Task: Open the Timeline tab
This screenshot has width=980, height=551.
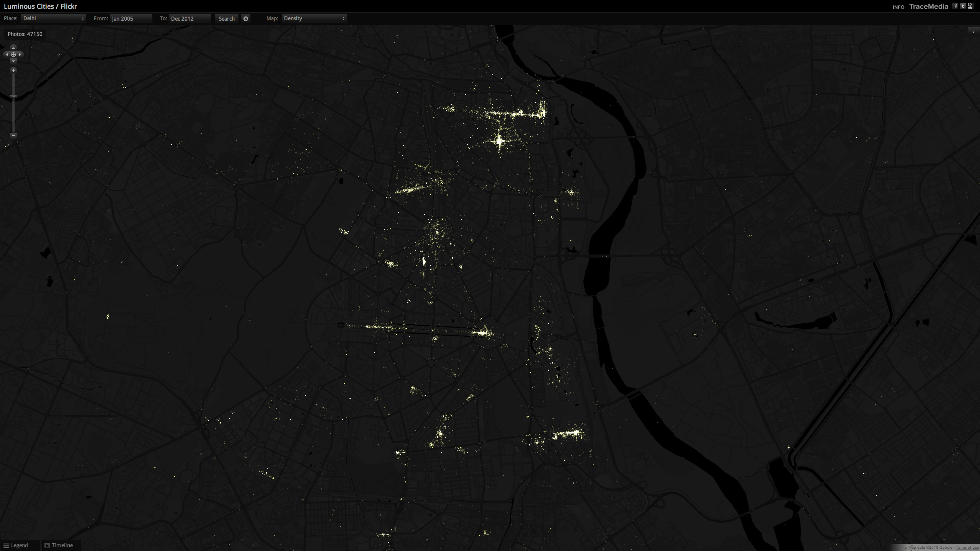Action: pos(61,545)
